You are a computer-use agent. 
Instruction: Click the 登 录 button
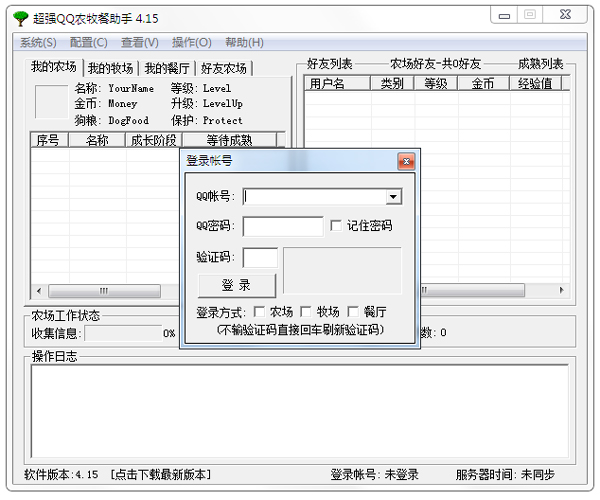236,285
